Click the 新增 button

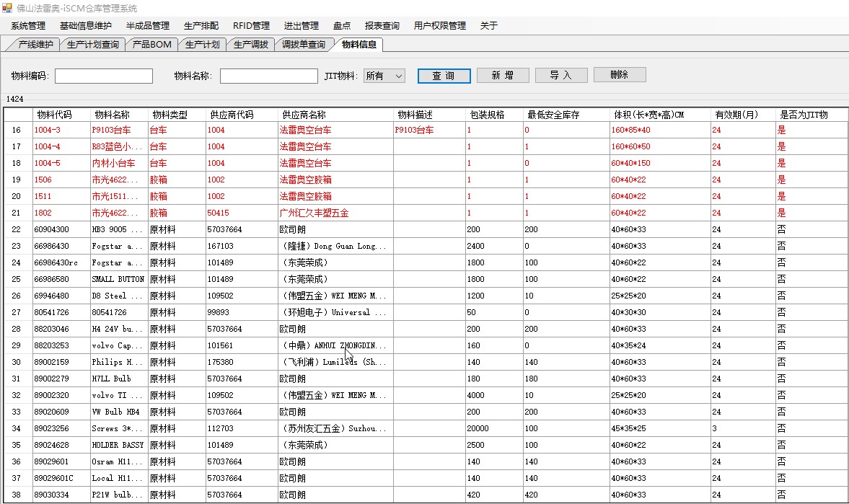pos(503,75)
